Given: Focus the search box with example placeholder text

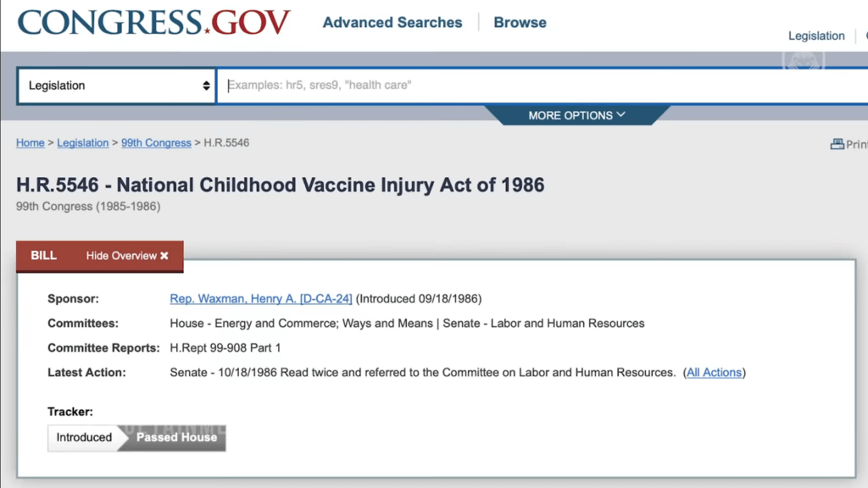Looking at the screenshot, I should coord(542,86).
